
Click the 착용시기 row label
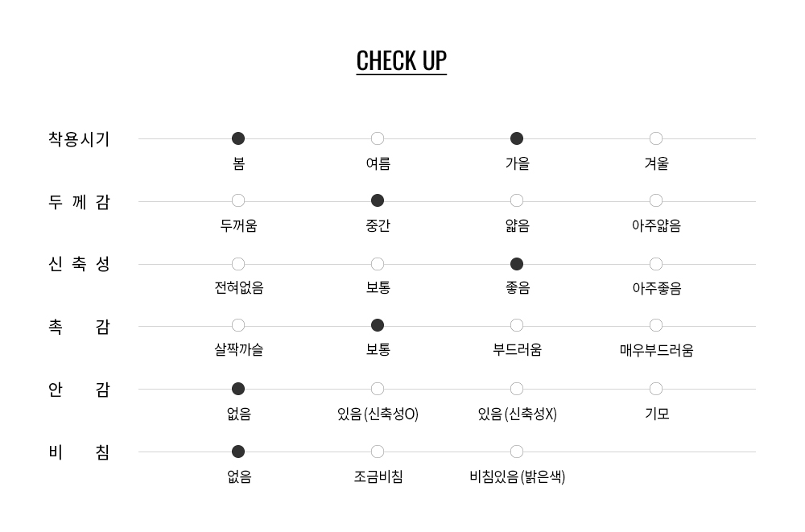[79, 139]
